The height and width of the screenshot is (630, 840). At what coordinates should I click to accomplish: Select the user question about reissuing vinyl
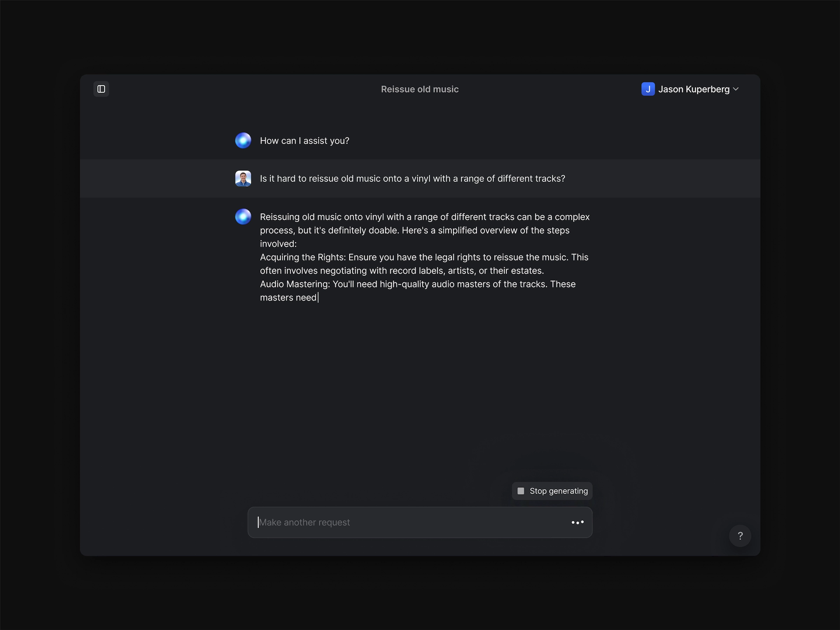412,178
